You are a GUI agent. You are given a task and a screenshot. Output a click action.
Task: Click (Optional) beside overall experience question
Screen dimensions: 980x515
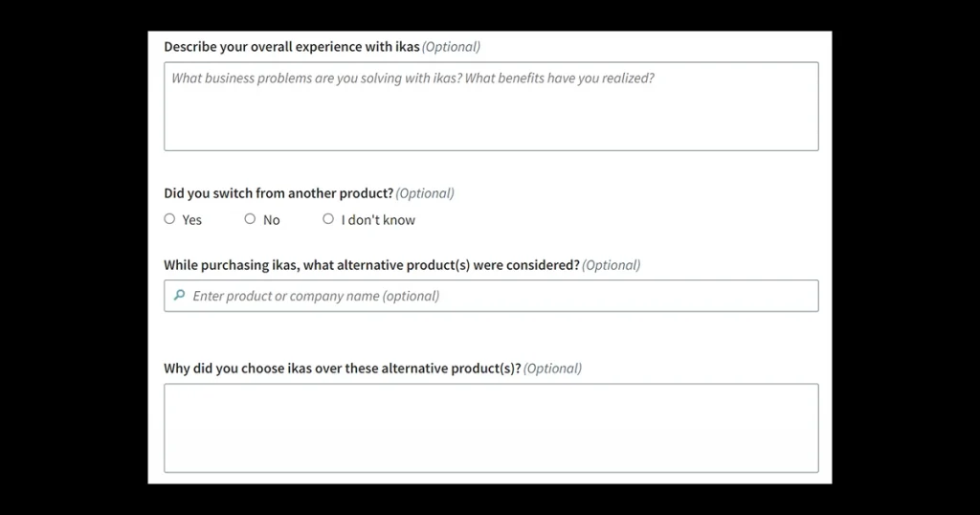click(x=452, y=47)
